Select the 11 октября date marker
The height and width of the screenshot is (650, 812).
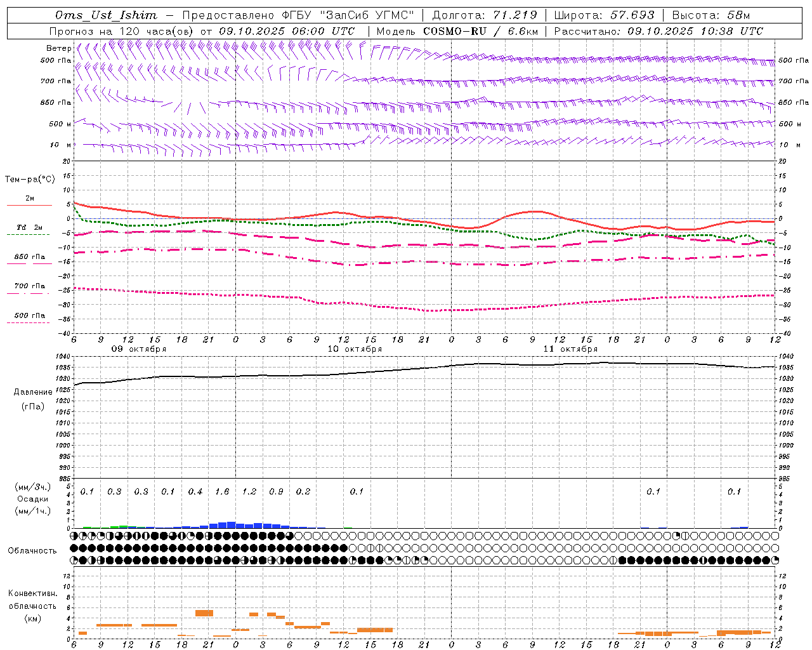click(x=570, y=348)
